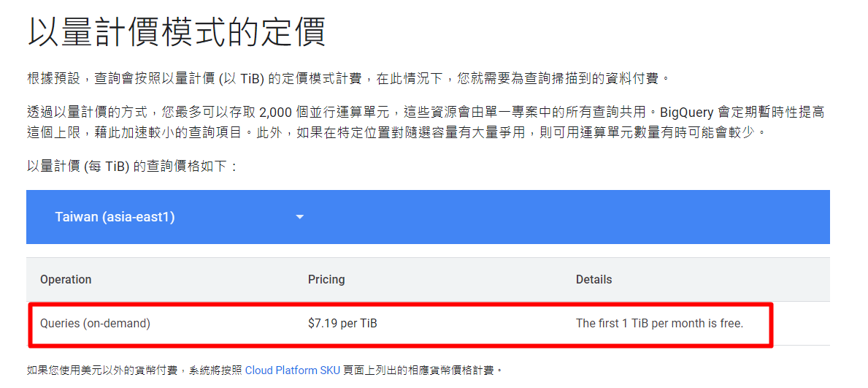Viewport: 868px width, 388px height.
Task: Select the Queries (on-demand) cell
Action: click(x=95, y=323)
